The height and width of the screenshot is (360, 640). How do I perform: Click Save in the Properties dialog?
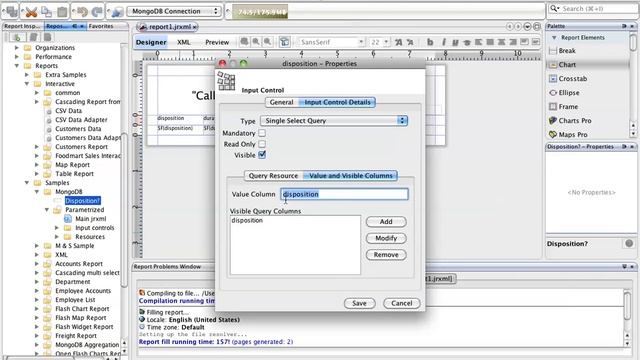pyautogui.click(x=359, y=303)
